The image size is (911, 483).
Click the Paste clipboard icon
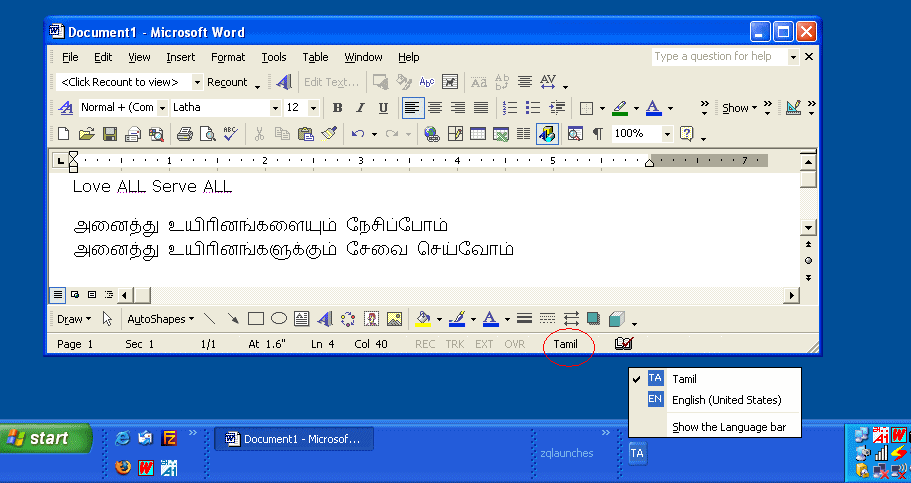(306, 134)
